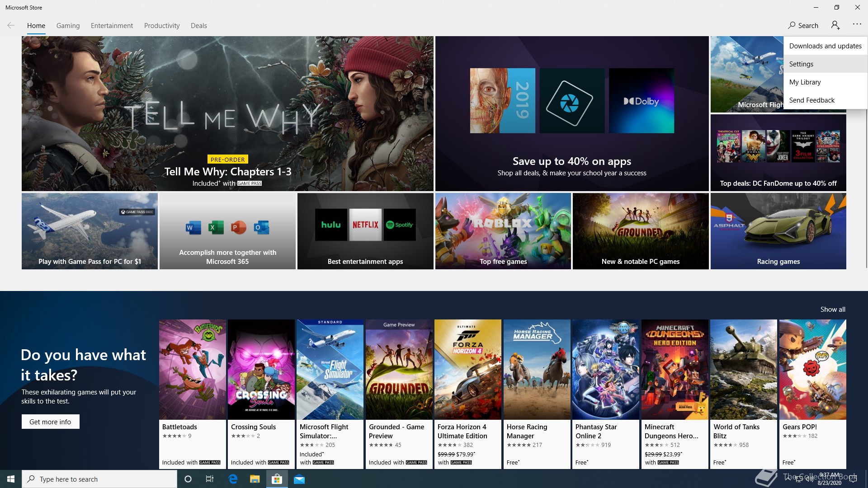
Task: Open the World of Tanks Blitz card
Action: 744,394
